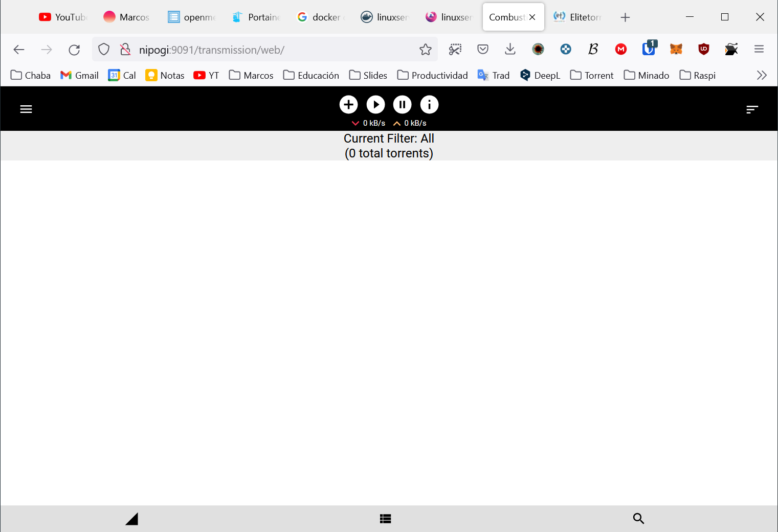Click the triangle speed icon at bottom left
The height and width of the screenshot is (532, 778).
click(x=132, y=519)
